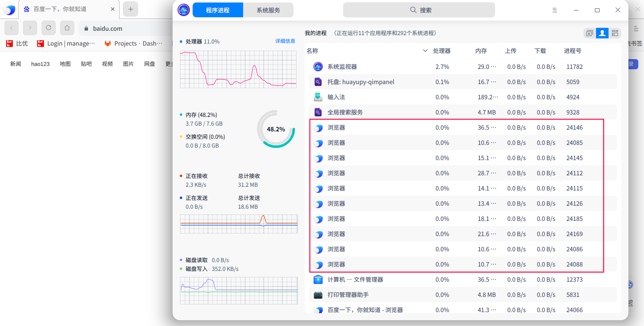Click the baidu.com address bar
This screenshot has height=326, width=644.
pyautogui.click(x=126, y=28)
